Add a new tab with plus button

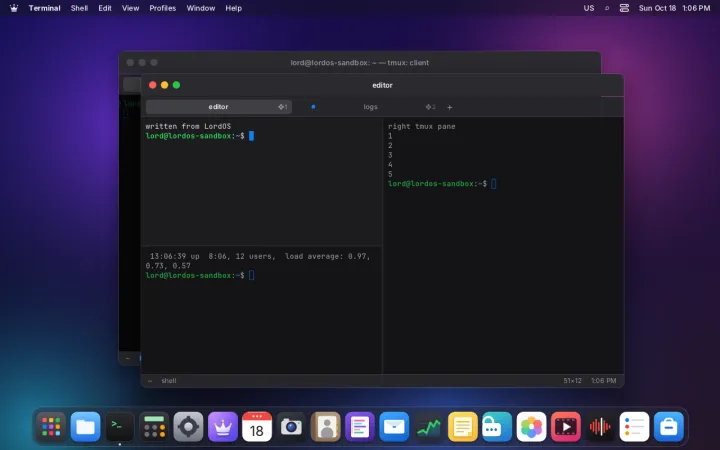(x=450, y=107)
